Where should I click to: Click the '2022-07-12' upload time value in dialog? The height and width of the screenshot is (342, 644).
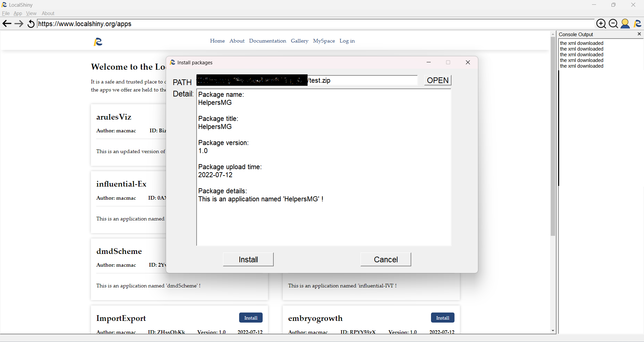point(215,175)
